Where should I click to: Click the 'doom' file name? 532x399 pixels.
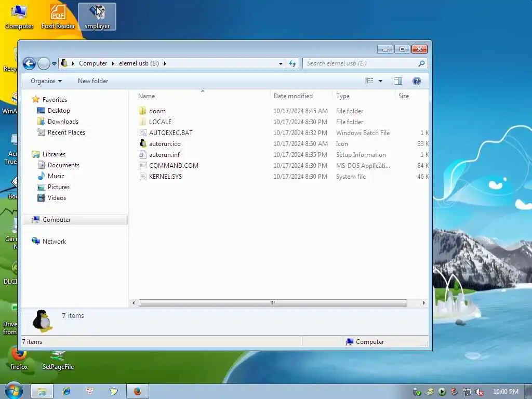[157, 111]
